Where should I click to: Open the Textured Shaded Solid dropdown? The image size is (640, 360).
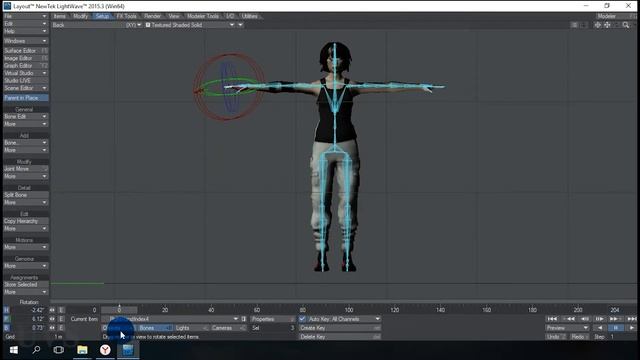189,25
